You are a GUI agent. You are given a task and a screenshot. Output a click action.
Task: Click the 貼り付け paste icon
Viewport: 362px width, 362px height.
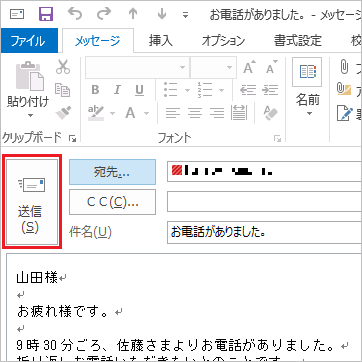point(30,76)
